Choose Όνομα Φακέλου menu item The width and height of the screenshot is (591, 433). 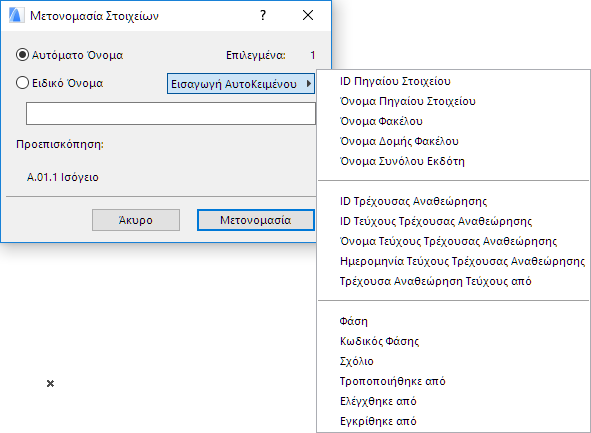(453, 121)
